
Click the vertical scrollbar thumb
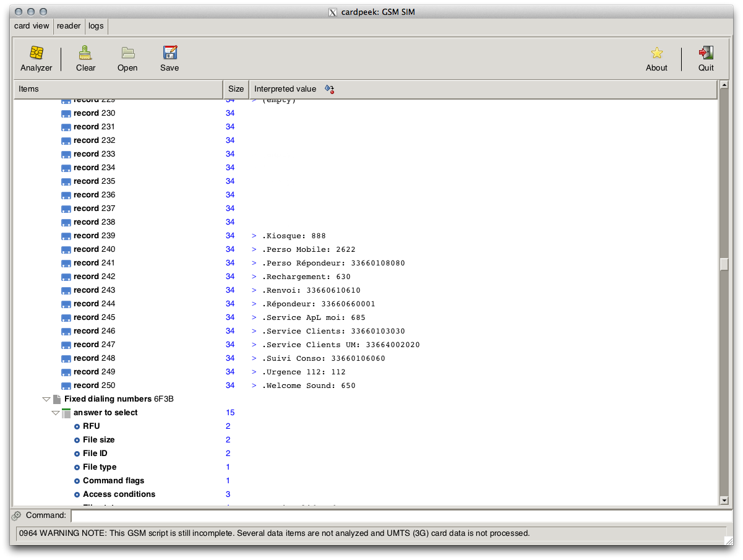(x=724, y=264)
